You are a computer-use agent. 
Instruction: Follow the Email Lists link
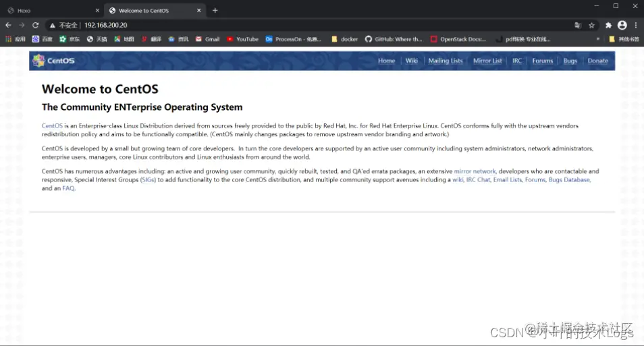click(x=507, y=180)
